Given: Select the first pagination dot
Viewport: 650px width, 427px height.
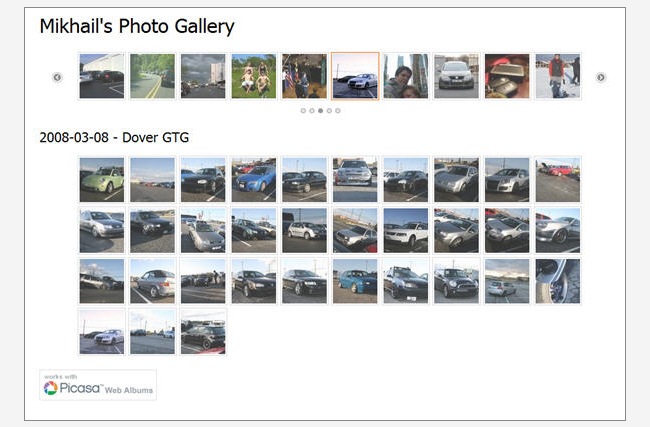Looking at the screenshot, I should pos(303,111).
